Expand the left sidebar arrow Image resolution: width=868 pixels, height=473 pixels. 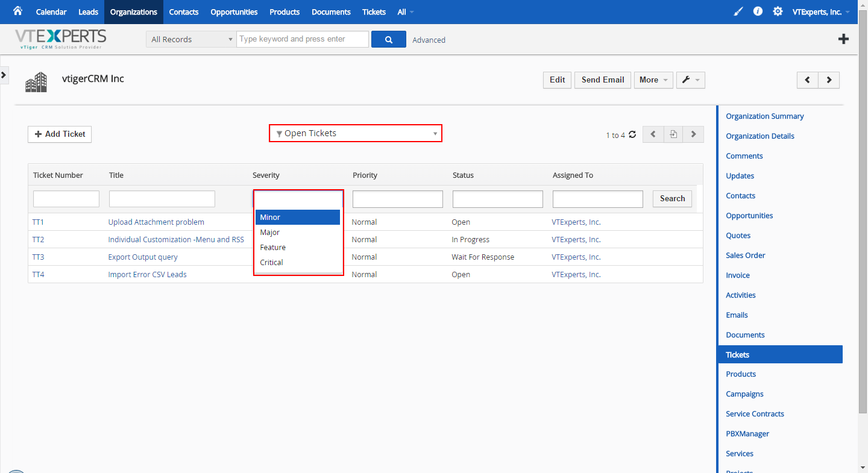click(4, 75)
